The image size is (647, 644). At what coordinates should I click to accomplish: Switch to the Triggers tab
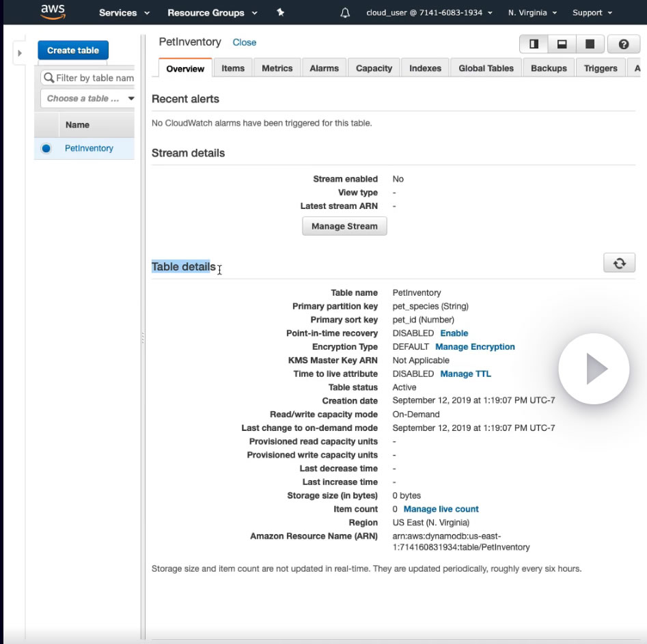click(x=601, y=68)
